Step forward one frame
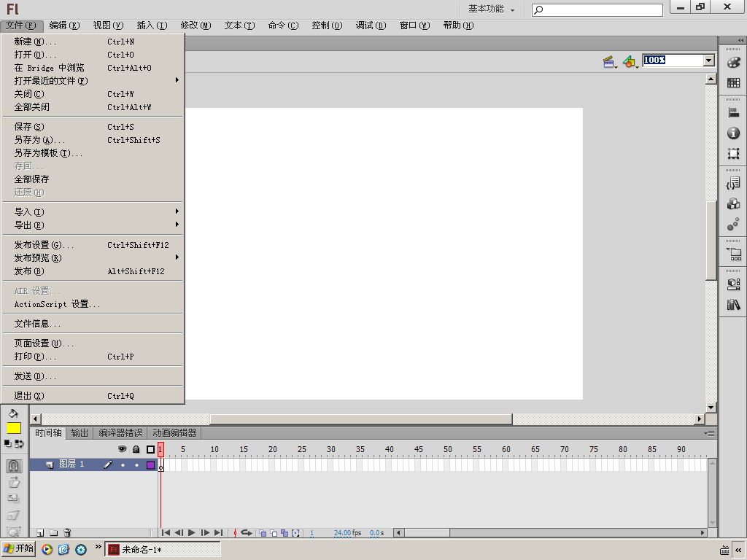This screenshot has width=747, height=560. (205, 533)
